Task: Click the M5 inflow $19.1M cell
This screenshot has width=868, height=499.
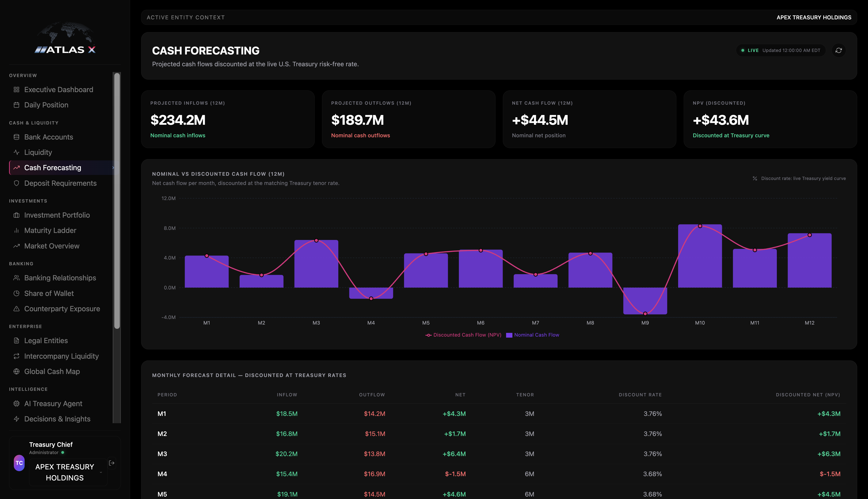Action: point(287,494)
